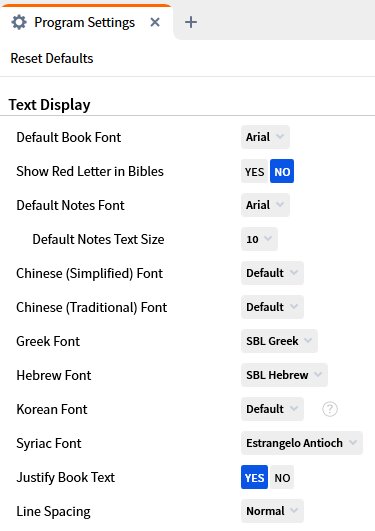Click the gear icon on Program Settings tab
This screenshot has width=375, height=531.
[x=19, y=23]
